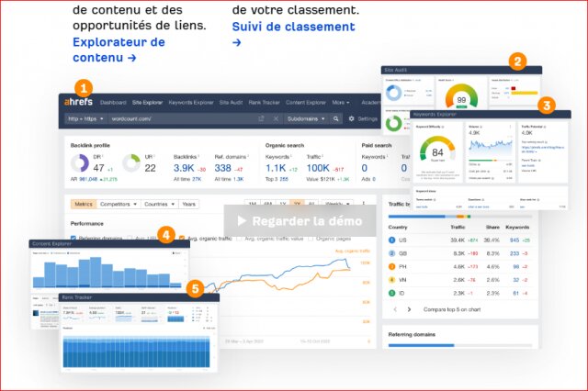Image resolution: width=588 pixels, height=391 pixels.
Task: Click the organic Traffic 100K value
Action: 318,168
